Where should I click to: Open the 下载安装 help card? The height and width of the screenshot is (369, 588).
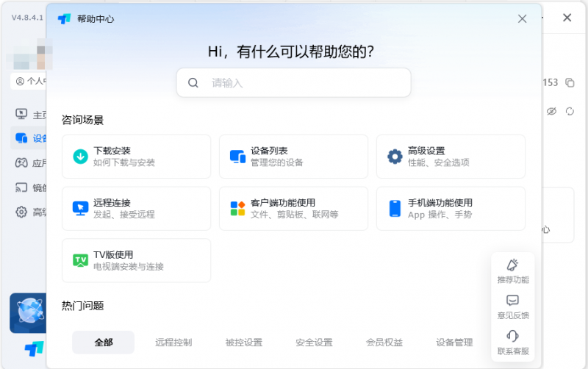pos(136,157)
